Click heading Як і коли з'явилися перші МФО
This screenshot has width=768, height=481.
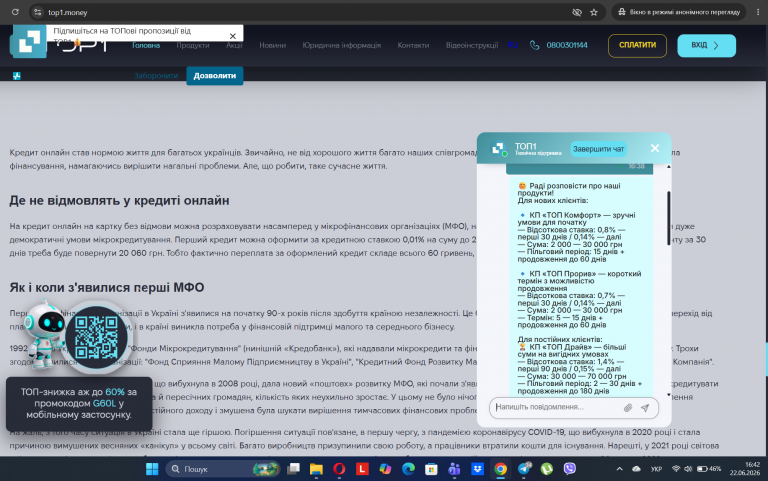coord(107,287)
